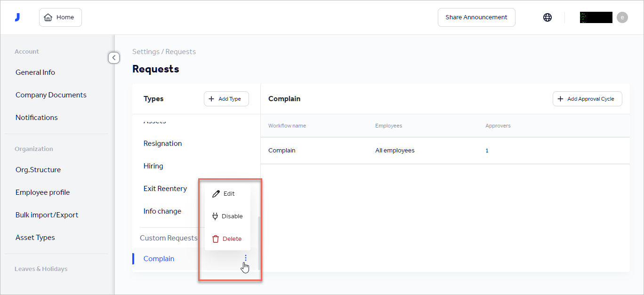Screen dimensions: 644x295
Task: Open the Resignation request type
Action: [162, 143]
